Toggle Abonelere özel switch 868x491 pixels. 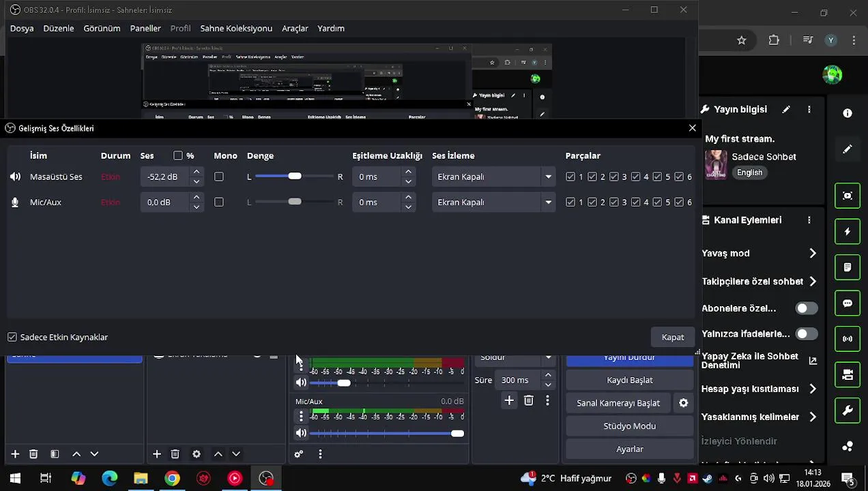coord(807,308)
